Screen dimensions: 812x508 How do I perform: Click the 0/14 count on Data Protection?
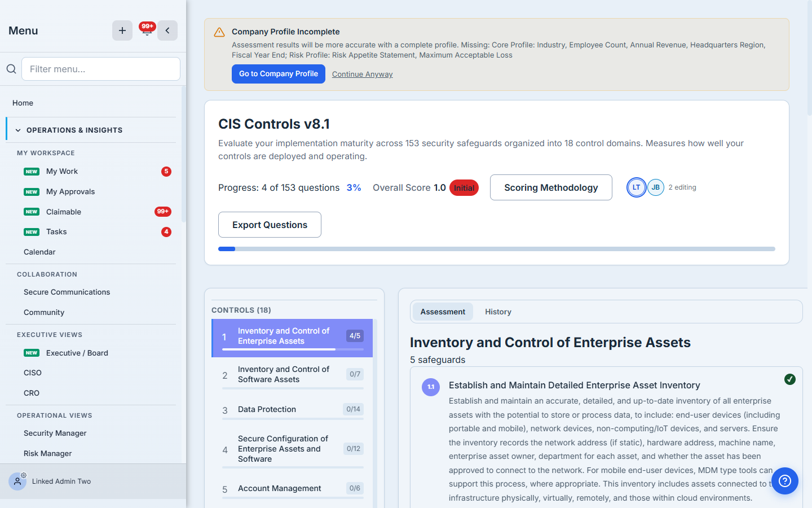(354, 409)
